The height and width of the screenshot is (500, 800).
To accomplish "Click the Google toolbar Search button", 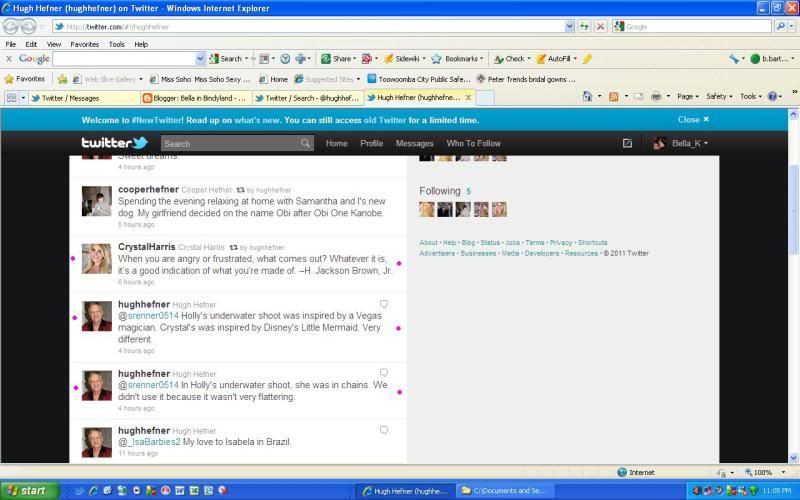I will pyautogui.click(x=226, y=59).
